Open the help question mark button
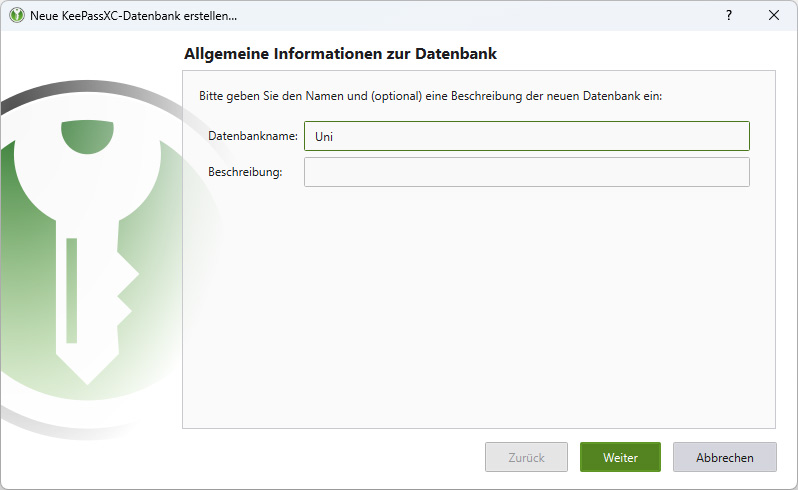 pyautogui.click(x=729, y=15)
